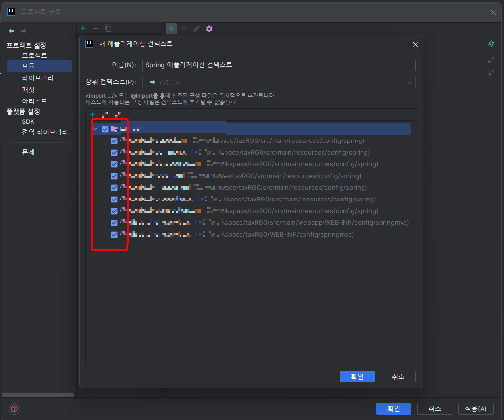Collapse the root module tree node
Image resolution: width=504 pixels, height=420 pixels.
click(95, 129)
